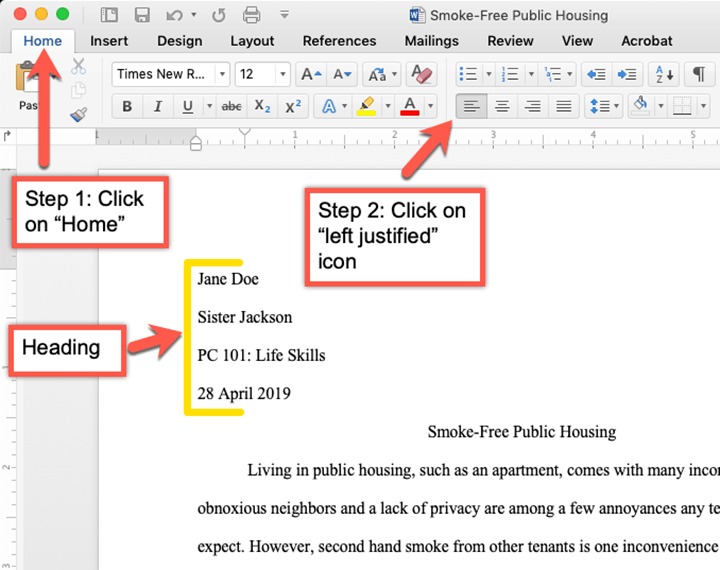Select Center alignment button
This screenshot has width=720, height=570.
(502, 107)
